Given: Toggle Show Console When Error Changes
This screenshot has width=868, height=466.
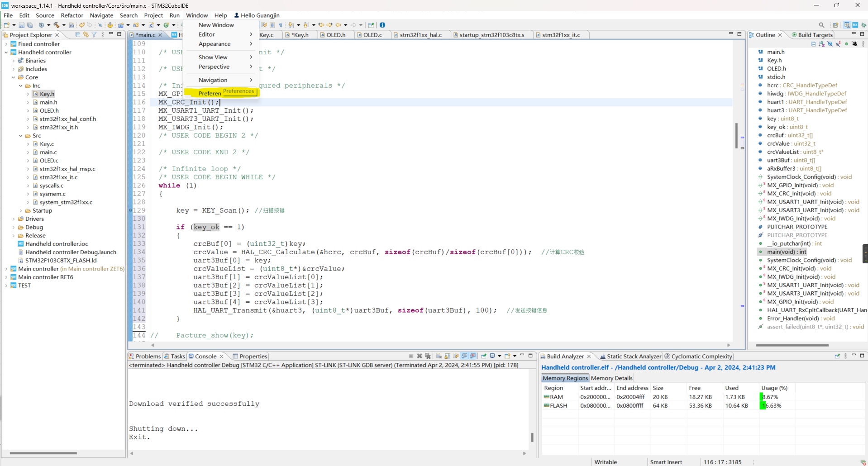Looking at the screenshot, I should pos(472,356).
